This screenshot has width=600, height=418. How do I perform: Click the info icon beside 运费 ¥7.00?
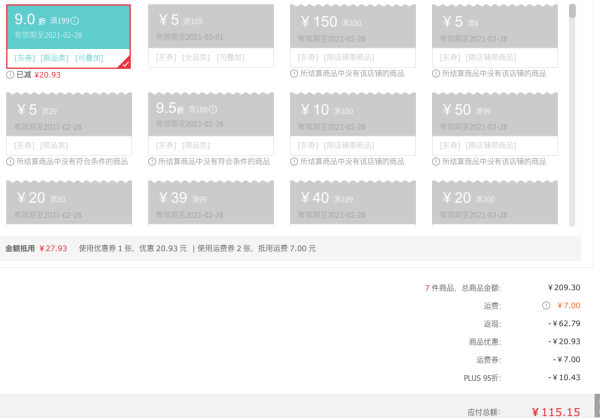[x=546, y=305]
